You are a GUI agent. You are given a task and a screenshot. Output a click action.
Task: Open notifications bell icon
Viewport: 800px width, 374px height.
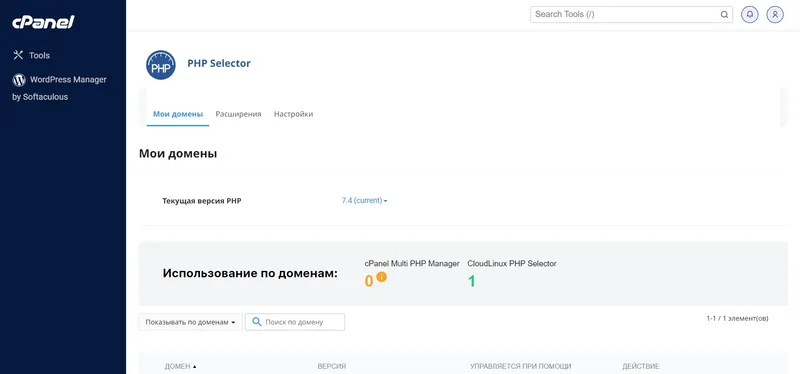point(749,14)
